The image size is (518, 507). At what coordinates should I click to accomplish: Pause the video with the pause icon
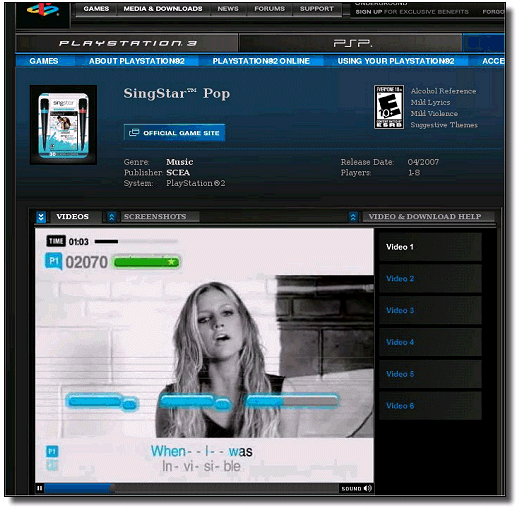click(40, 488)
